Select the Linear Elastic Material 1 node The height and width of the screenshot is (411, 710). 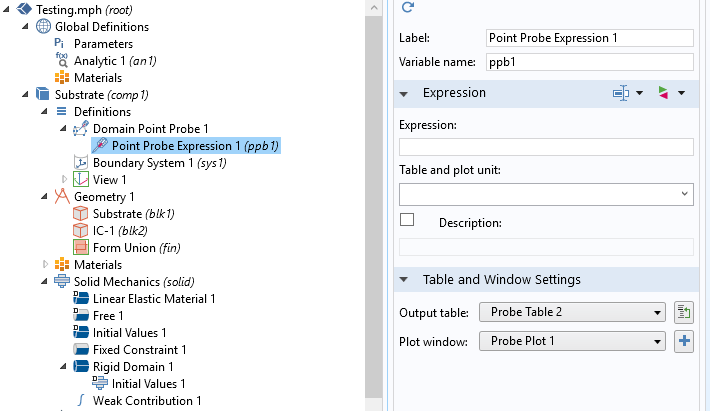[154, 298]
